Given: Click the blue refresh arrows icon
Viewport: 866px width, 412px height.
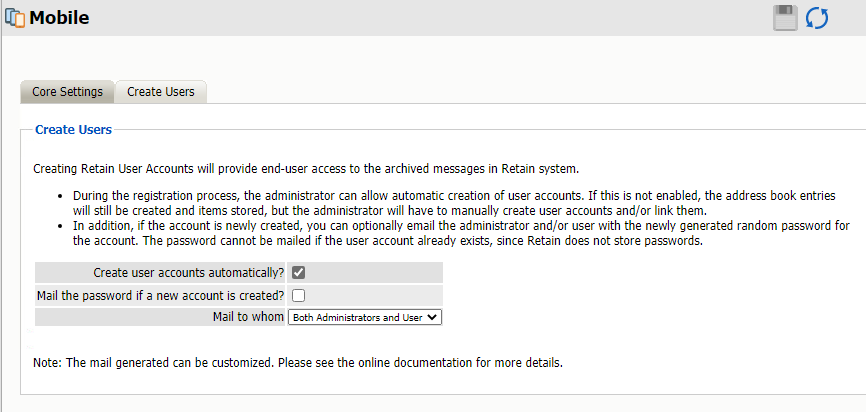Looking at the screenshot, I should 817,18.
